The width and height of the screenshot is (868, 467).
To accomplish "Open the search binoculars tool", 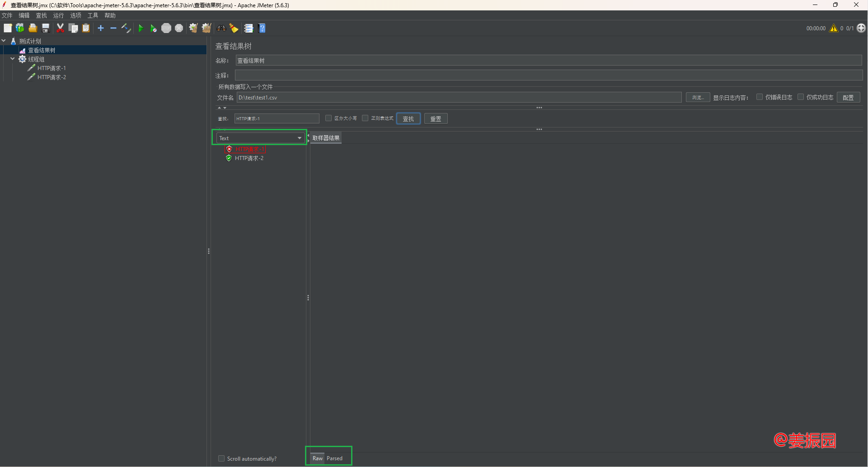I will (x=221, y=28).
